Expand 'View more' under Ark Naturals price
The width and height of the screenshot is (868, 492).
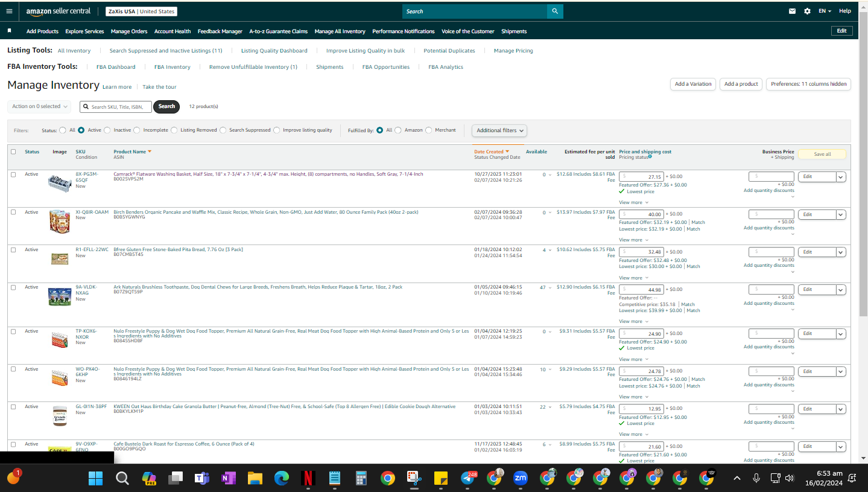(634, 321)
